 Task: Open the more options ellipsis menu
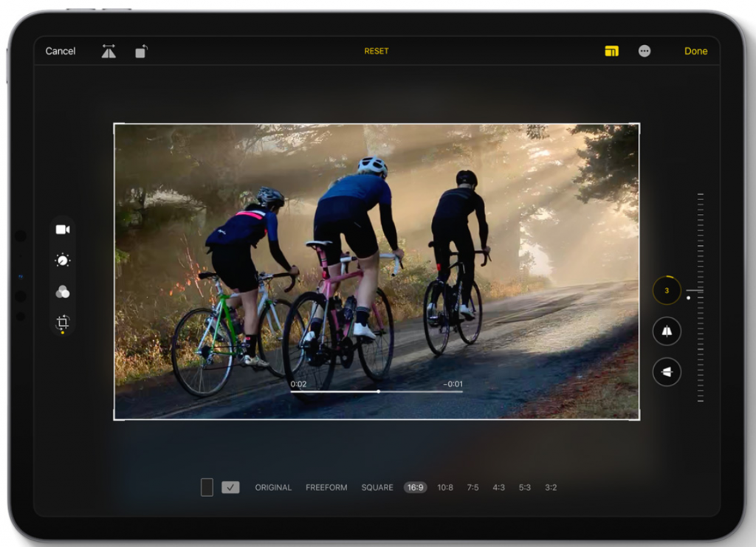pyautogui.click(x=645, y=51)
